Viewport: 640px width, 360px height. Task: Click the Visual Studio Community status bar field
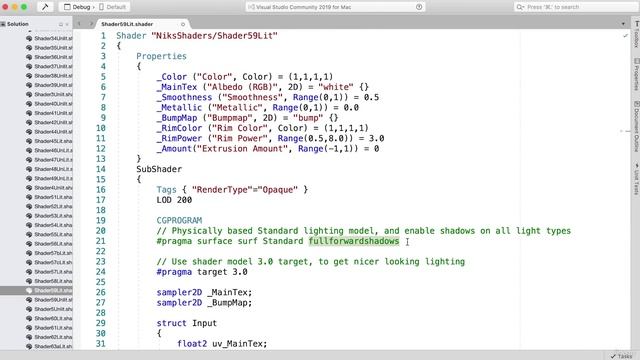335,7
